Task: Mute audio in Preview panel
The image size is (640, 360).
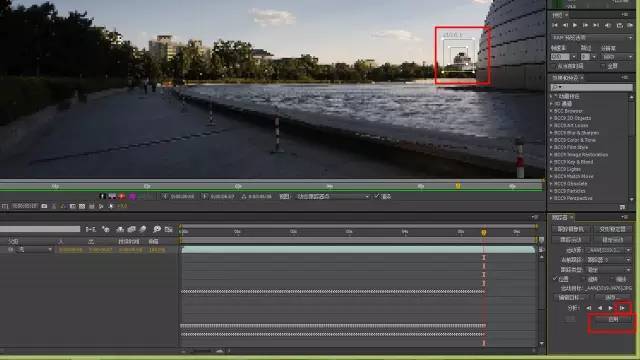Action: (x=608, y=25)
